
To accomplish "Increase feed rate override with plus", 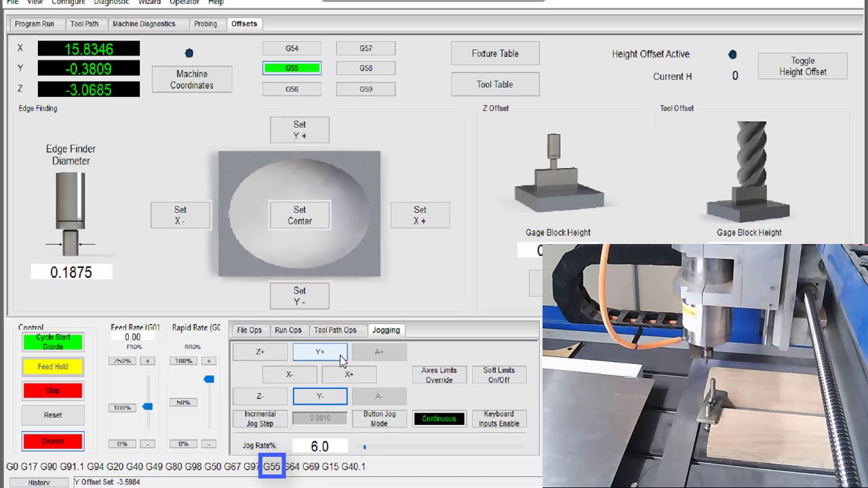I will pos(148,361).
